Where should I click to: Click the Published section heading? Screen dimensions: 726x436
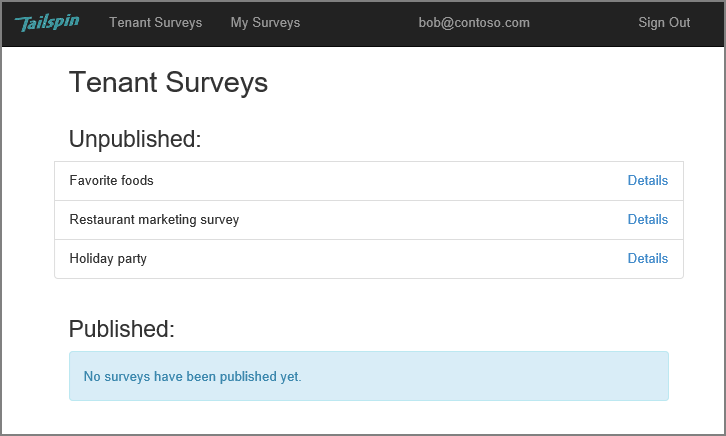(x=122, y=329)
